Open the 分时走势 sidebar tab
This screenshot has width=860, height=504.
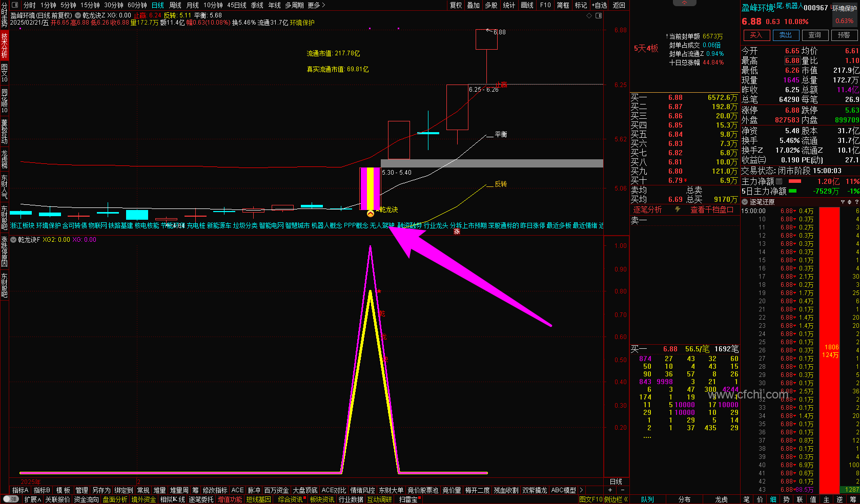[x=4, y=14]
